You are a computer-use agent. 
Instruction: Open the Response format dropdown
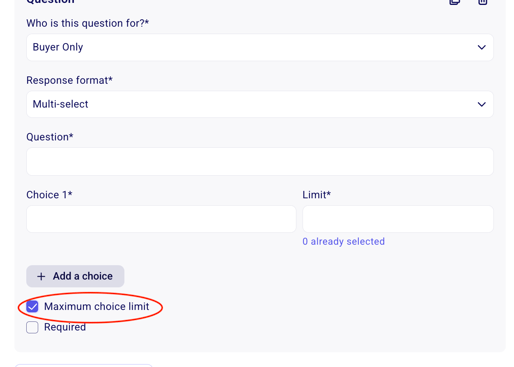click(x=260, y=104)
